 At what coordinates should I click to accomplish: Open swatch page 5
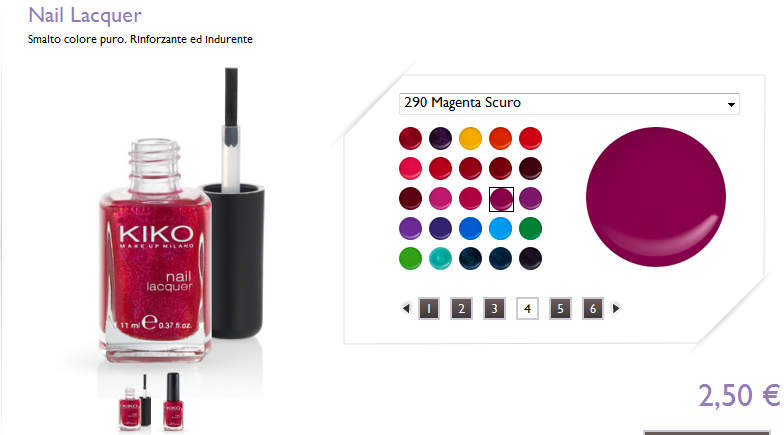[x=560, y=308]
